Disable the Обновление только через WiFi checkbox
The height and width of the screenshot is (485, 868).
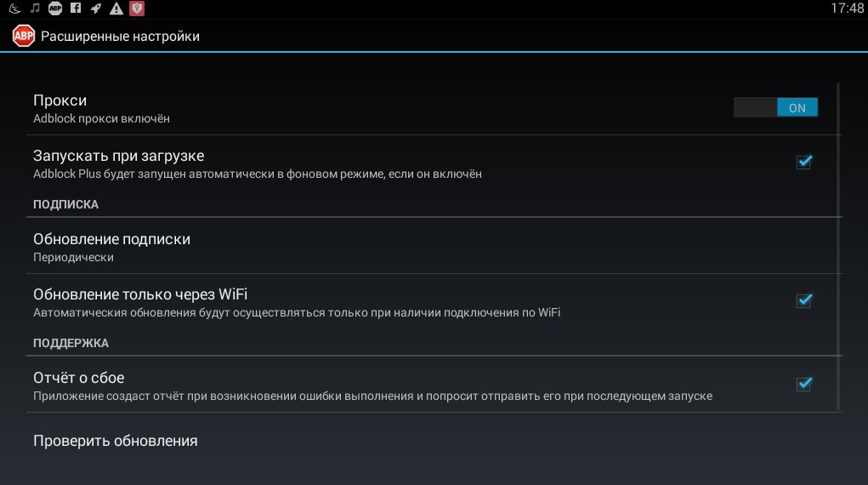pos(803,300)
